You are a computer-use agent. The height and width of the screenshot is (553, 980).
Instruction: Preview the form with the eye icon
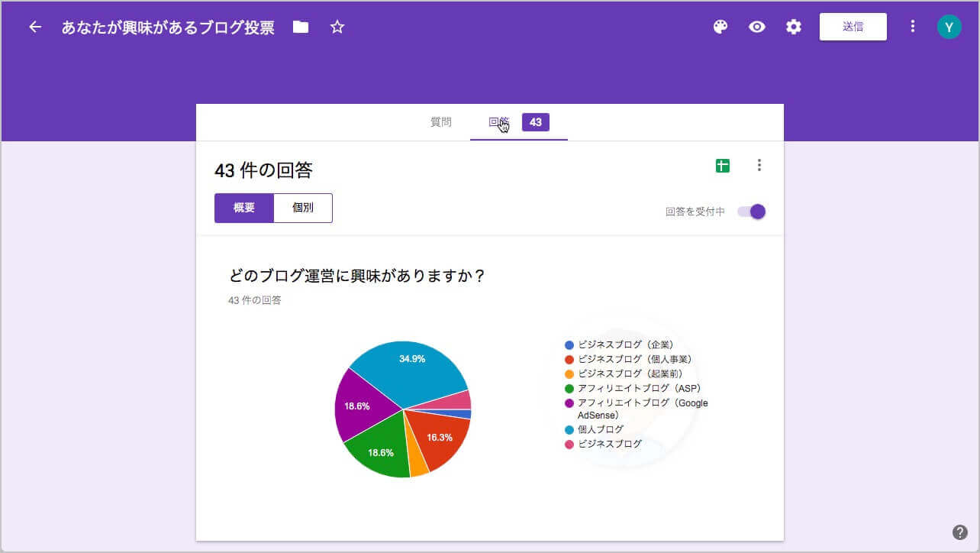(757, 27)
